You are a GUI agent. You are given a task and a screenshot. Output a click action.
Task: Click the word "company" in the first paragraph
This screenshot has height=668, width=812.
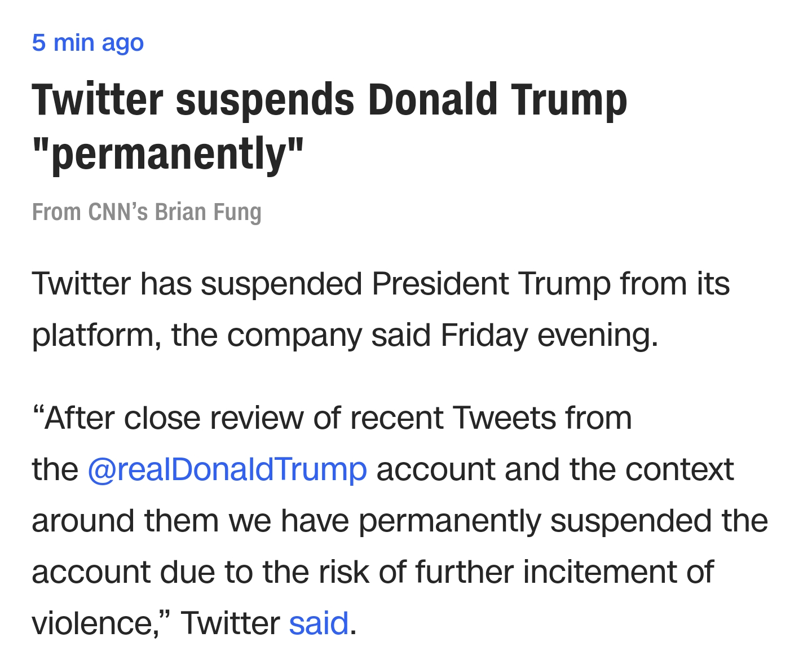click(294, 335)
